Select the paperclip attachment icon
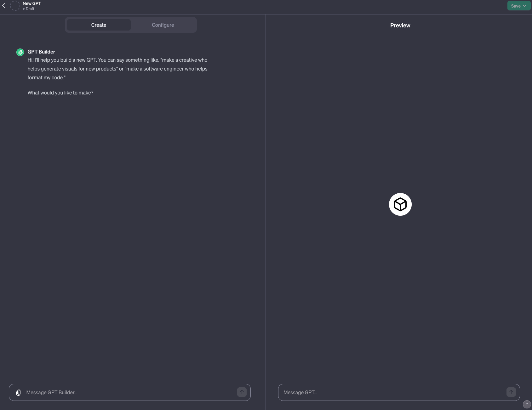The image size is (532, 410). [x=18, y=392]
